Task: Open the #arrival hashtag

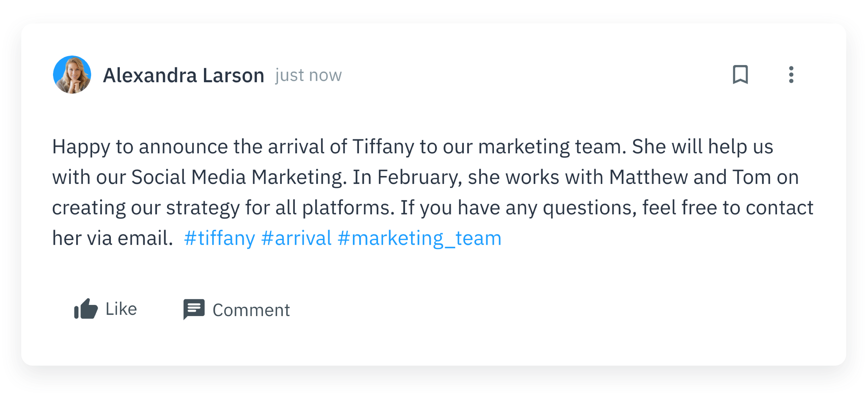Action: point(296,238)
